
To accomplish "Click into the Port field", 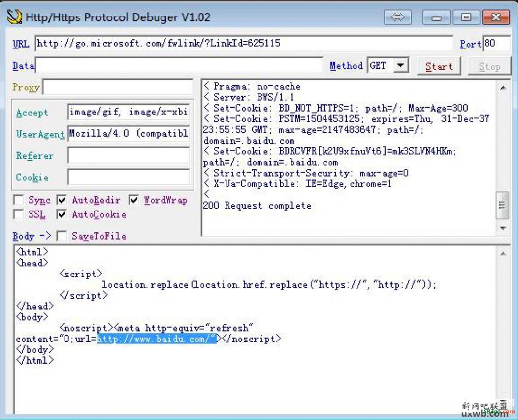I will (x=497, y=43).
